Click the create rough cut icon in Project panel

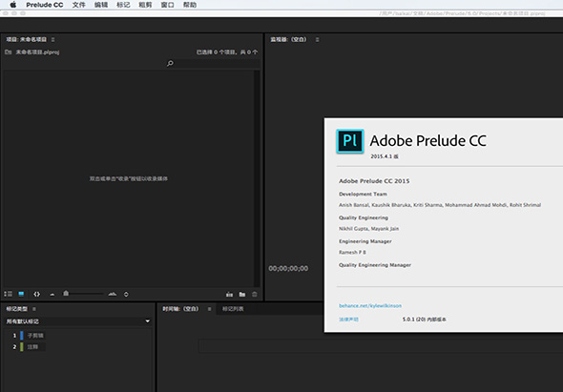pyautogui.click(x=229, y=295)
